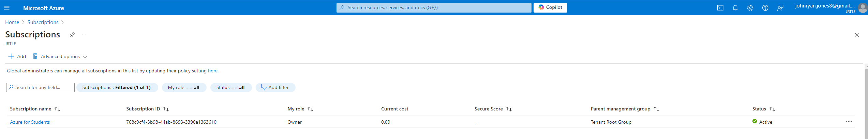
Task: Open the notifications bell
Action: 735,8
